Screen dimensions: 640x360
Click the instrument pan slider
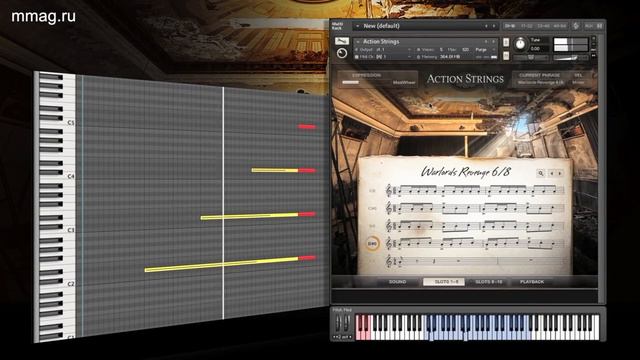531,58
